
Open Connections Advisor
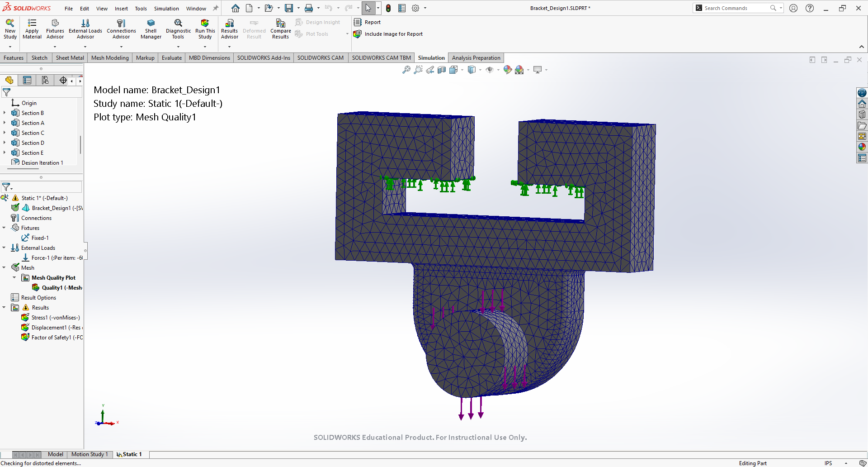click(x=121, y=29)
